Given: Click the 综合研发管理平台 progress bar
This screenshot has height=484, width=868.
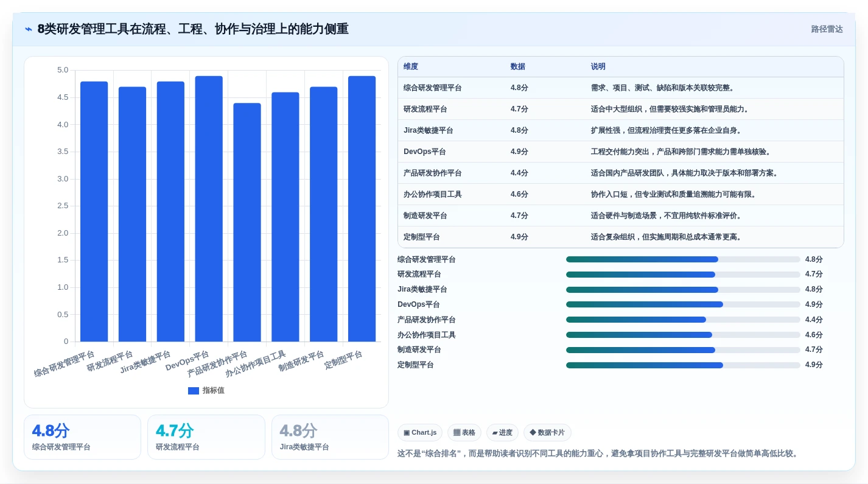Looking at the screenshot, I should [683, 259].
